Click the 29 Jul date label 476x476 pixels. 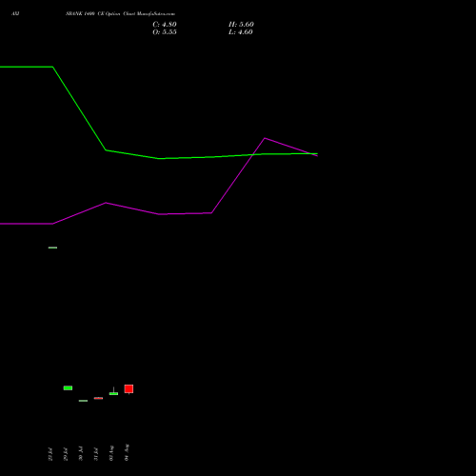tap(66, 454)
